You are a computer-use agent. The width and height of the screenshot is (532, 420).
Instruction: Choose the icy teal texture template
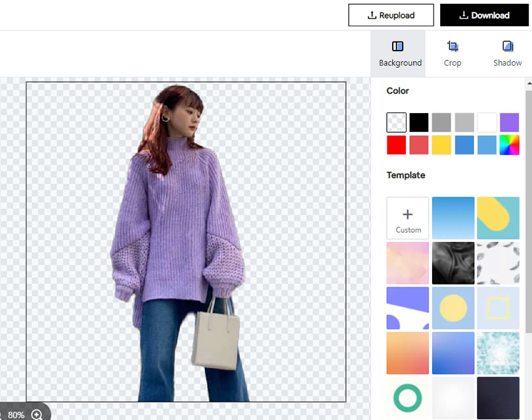click(498, 353)
